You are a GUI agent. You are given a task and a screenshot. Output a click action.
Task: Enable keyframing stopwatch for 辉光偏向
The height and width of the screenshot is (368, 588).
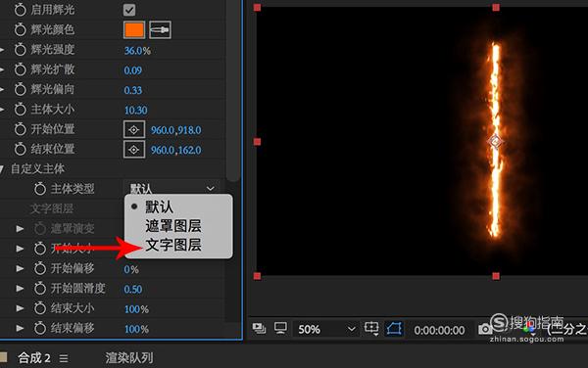(x=21, y=89)
